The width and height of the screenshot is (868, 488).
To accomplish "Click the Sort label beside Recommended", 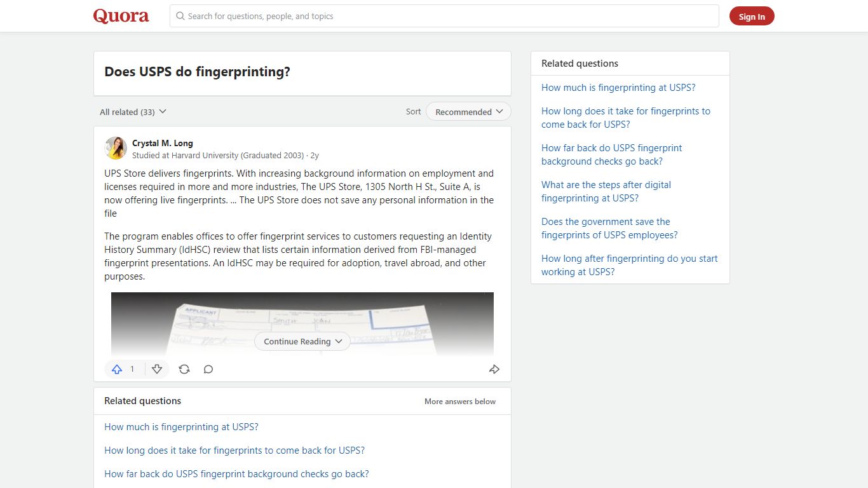I will 413,112.
